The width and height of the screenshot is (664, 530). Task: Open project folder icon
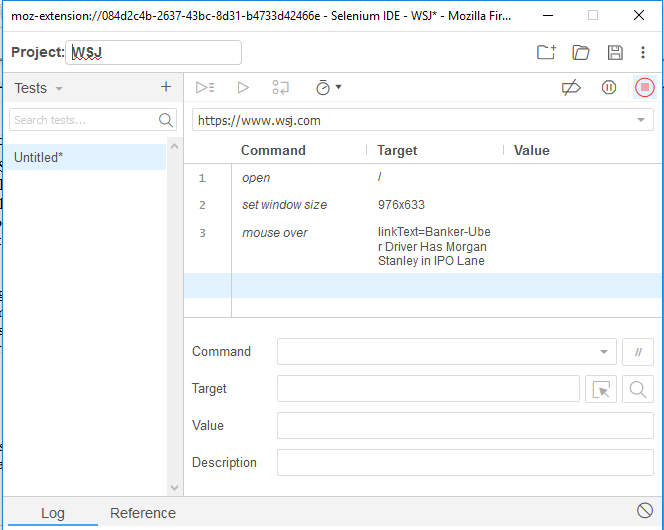point(581,52)
